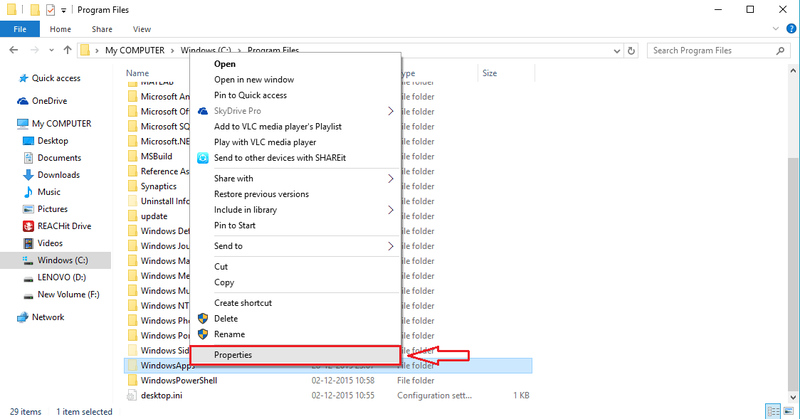Switch to Large icons view in status bar
This screenshot has width=800, height=419.
pos(788,411)
